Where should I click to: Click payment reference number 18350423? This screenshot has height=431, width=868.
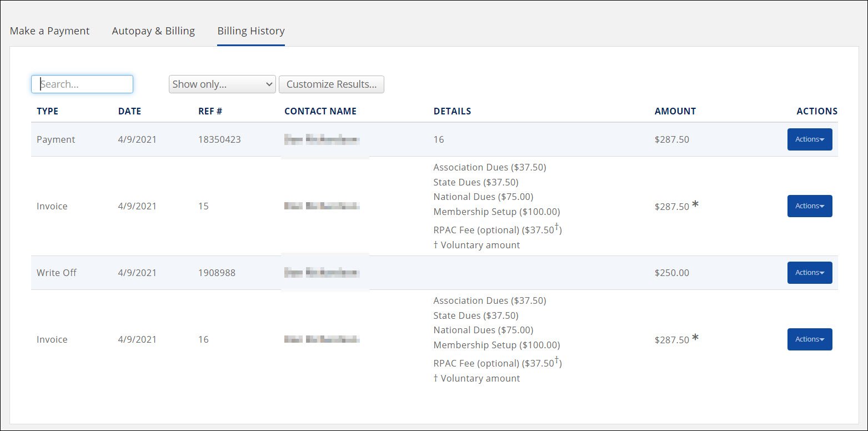click(x=219, y=139)
